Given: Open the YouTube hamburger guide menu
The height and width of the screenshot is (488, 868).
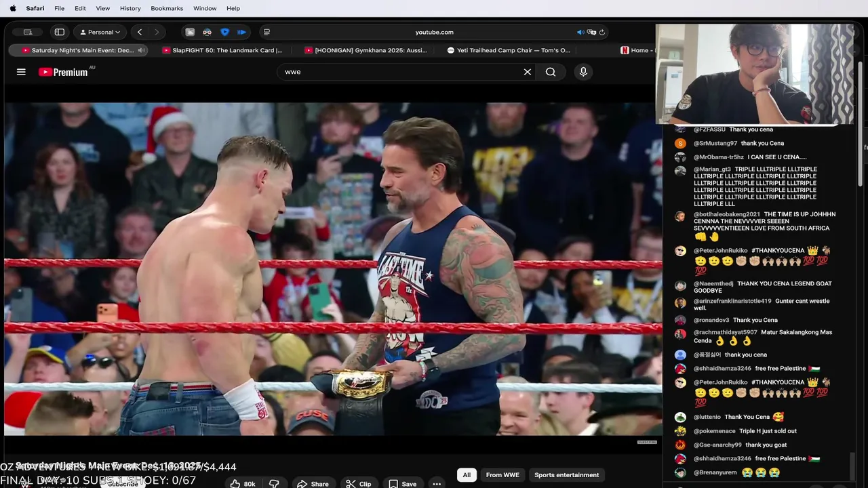Looking at the screenshot, I should 21,72.
